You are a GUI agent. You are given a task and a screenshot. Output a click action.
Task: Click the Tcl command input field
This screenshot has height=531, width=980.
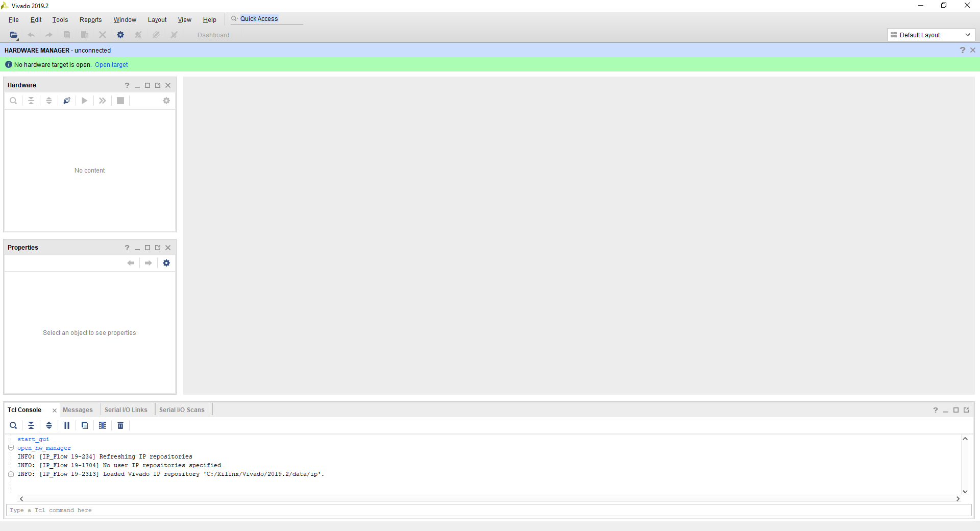[x=488, y=510]
